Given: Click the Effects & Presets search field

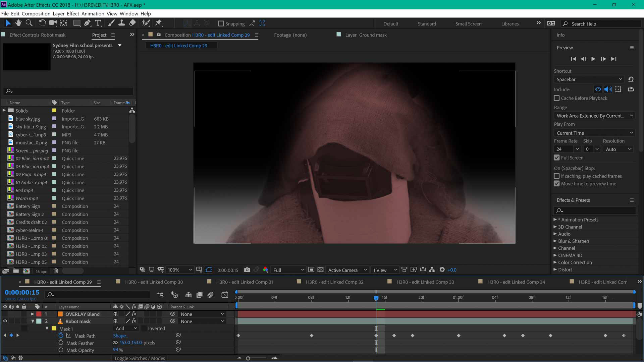Looking at the screenshot, I should (595, 210).
